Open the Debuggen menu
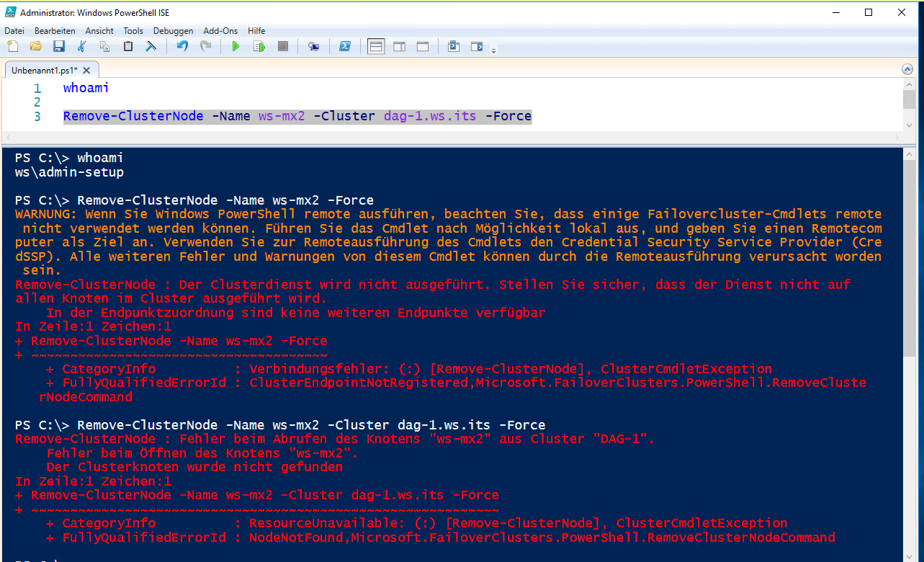This screenshot has height=562, width=924. click(x=174, y=31)
